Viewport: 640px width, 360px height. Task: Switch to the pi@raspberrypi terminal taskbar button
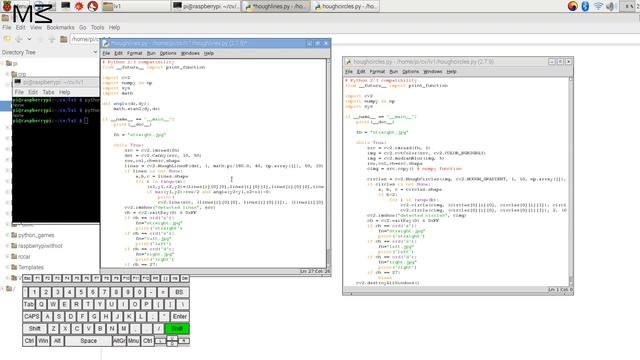[206, 6]
